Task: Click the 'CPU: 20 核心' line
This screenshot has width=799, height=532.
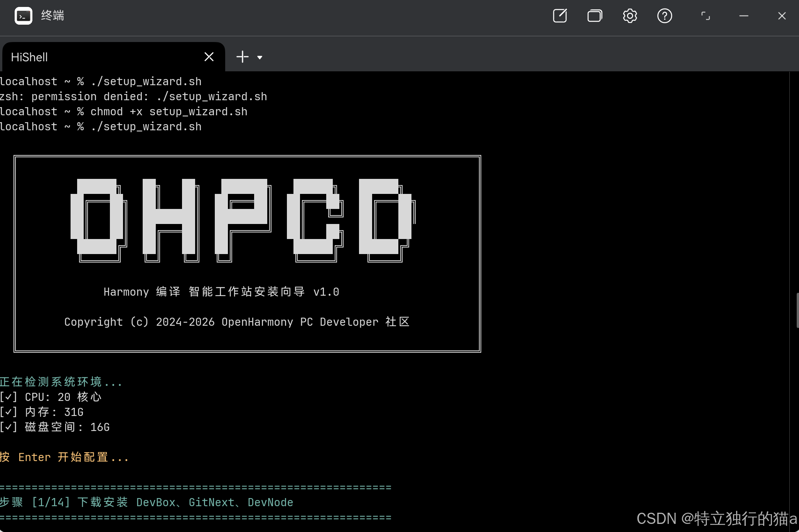Action: click(51, 397)
